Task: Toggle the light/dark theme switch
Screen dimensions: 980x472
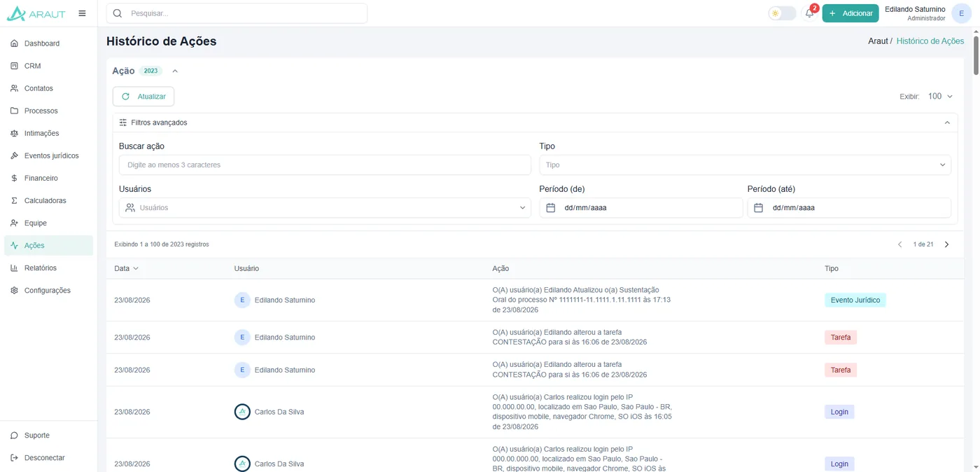Action: (782, 13)
